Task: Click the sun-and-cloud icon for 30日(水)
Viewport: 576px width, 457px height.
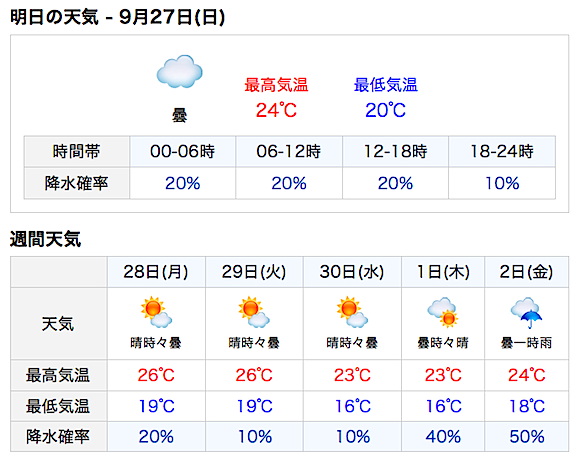Action: (x=352, y=312)
